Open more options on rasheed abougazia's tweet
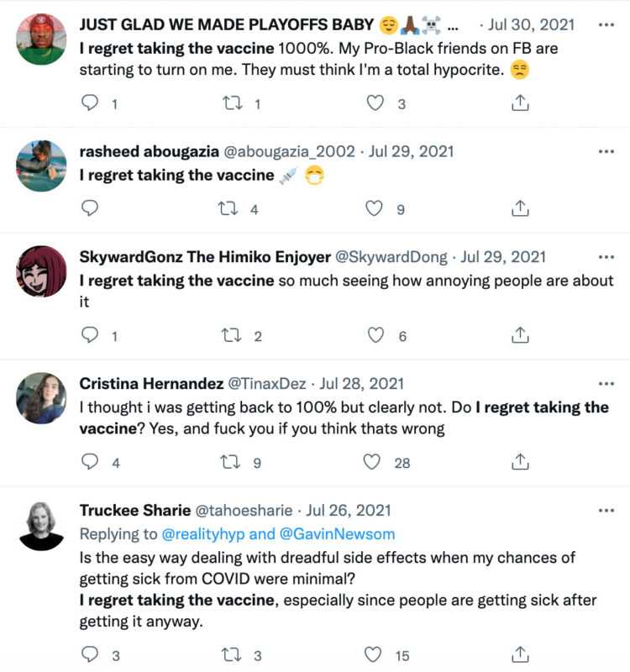Image resolution: width=630 pixels, height=672 pixels. [x=606, y=152]
